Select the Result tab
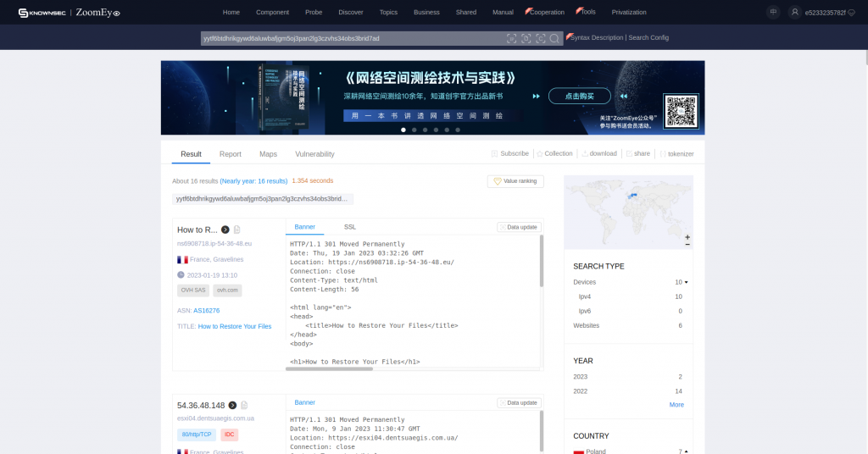The height and width of the screenshot is (454, 868). pos(191,154)
